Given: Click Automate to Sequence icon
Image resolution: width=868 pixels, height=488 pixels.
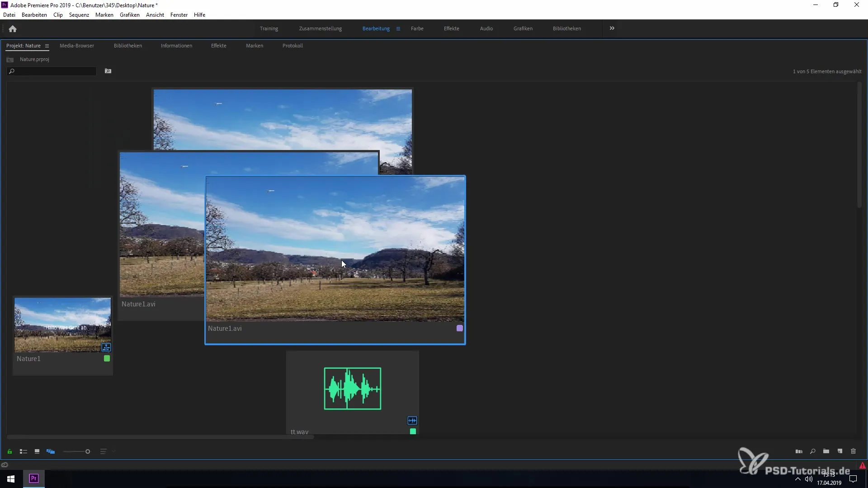Looking at the screenshot, I should [799, 451].
